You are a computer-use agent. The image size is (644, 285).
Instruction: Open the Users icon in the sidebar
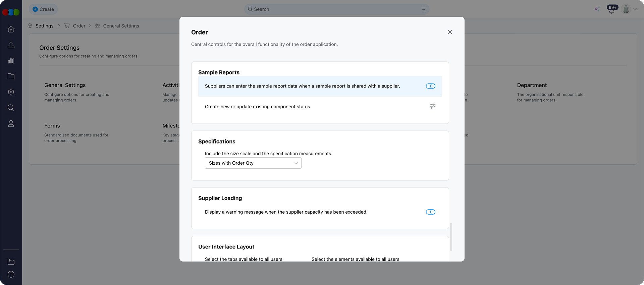pyautogui.click(x=11, y=123)
